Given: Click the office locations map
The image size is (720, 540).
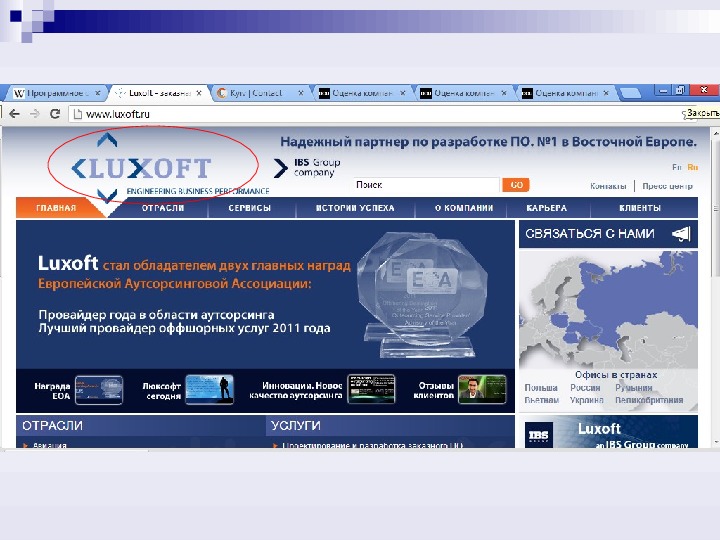Looking at the screenshot, I should [608, 310].
